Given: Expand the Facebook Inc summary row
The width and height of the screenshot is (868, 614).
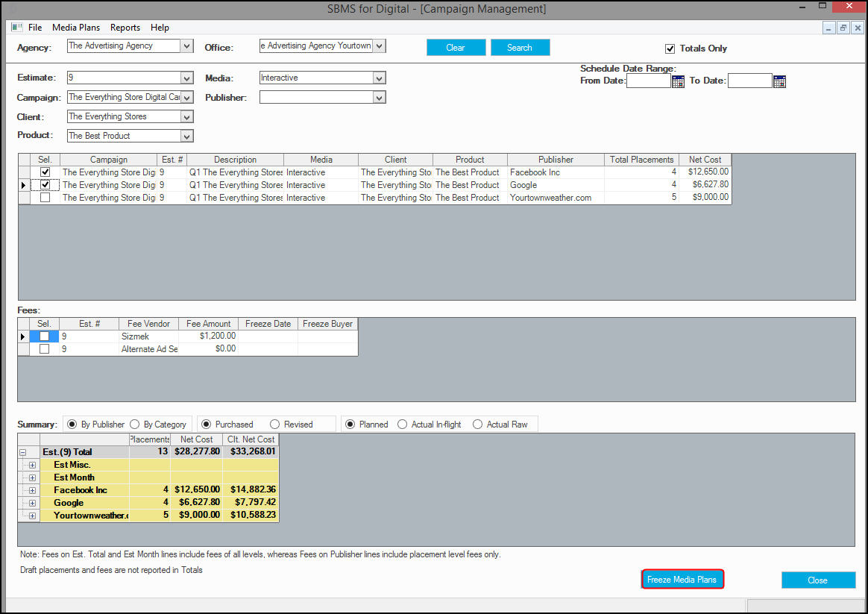Looking at the screenshot, I should point(32,491).
